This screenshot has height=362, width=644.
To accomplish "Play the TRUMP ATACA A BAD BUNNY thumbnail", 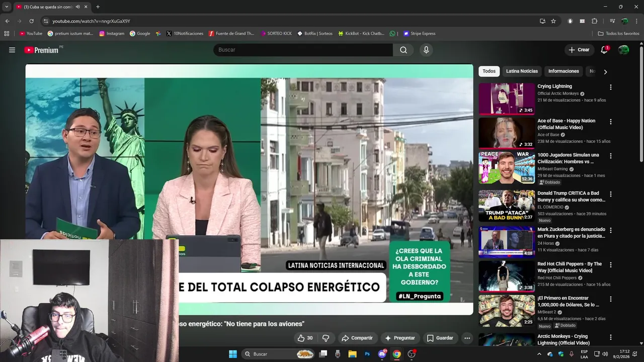I will click(x=507, y=206).
